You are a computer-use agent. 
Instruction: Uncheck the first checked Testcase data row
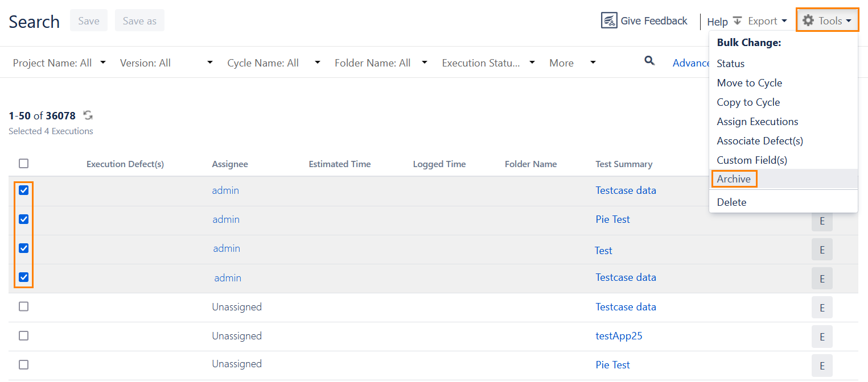point(23,190)
